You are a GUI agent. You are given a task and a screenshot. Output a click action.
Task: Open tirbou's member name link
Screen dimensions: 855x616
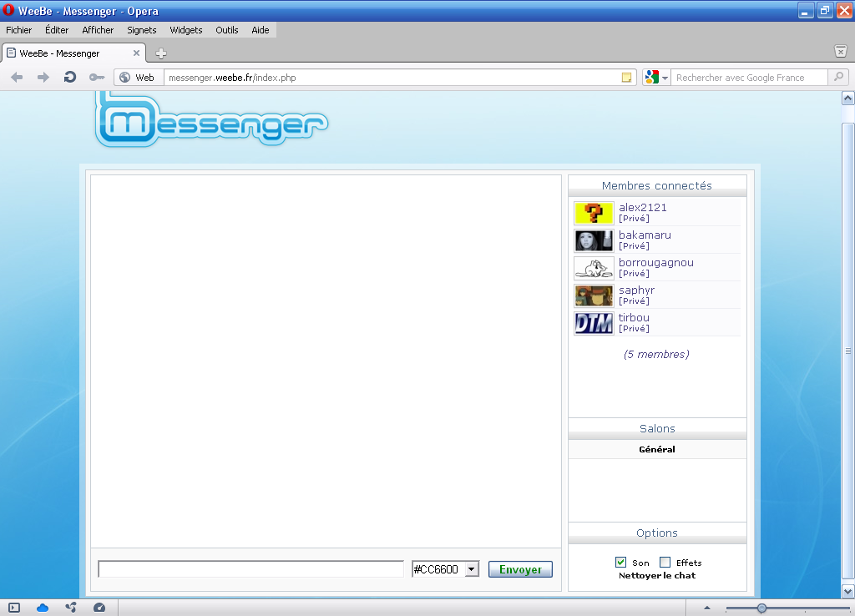634,317
